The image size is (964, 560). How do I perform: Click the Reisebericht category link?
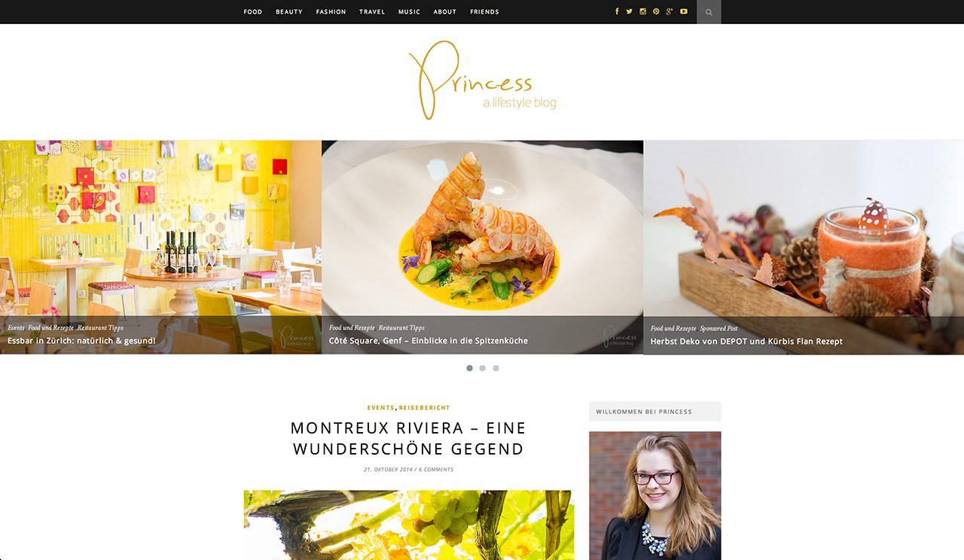425,408
